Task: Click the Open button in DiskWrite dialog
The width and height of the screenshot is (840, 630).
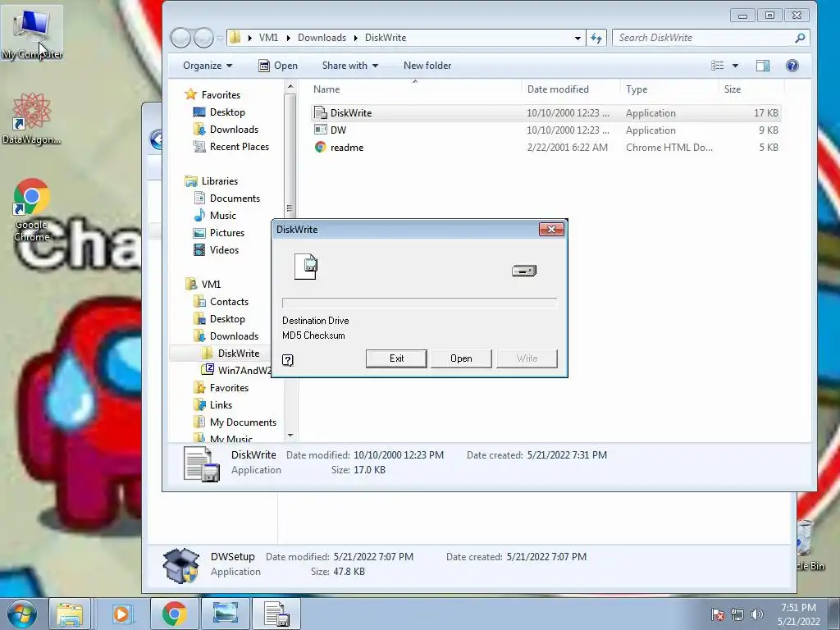Action: coord(461,358)
